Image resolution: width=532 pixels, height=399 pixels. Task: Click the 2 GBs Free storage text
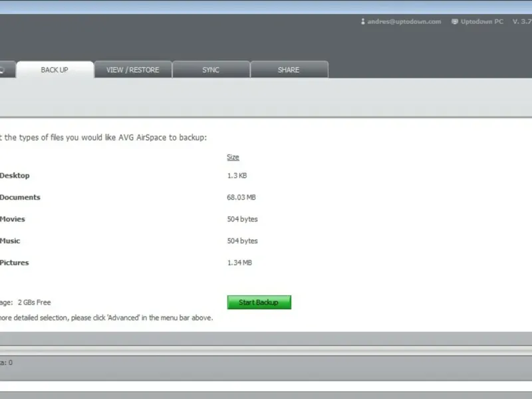click(x=35, y=303)
